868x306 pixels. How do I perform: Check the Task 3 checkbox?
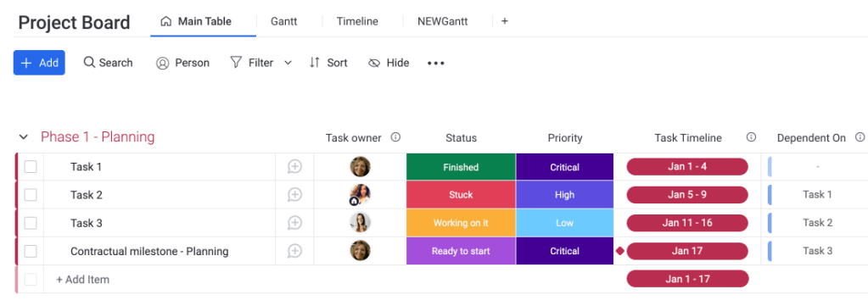pos(31,223)
